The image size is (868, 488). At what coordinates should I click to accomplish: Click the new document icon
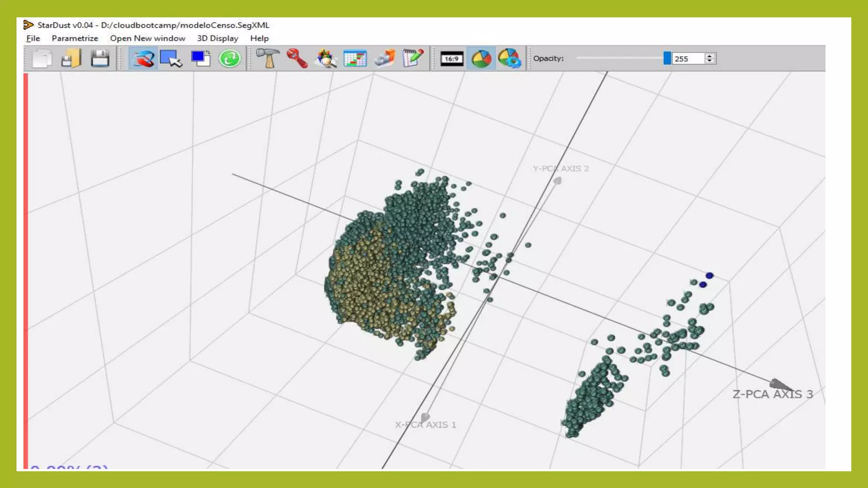tap(42, 58)
